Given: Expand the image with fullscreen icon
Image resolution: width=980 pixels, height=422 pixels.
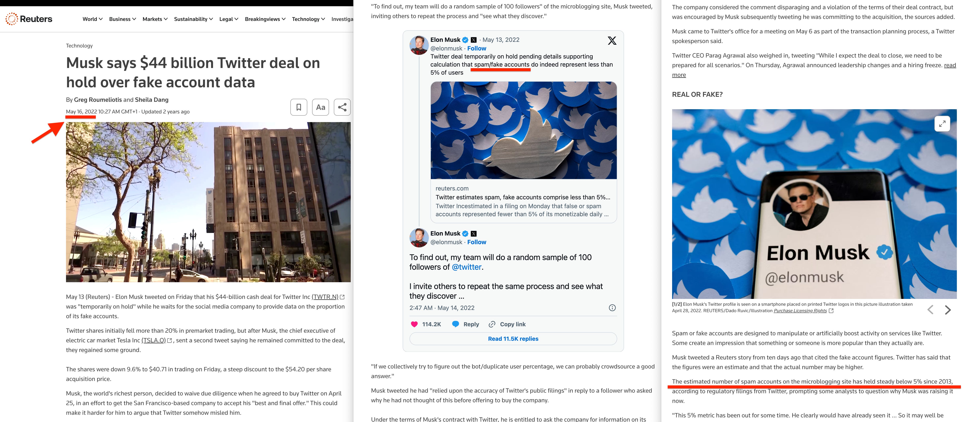Looking at the screenshot, I should pos(942,124).
